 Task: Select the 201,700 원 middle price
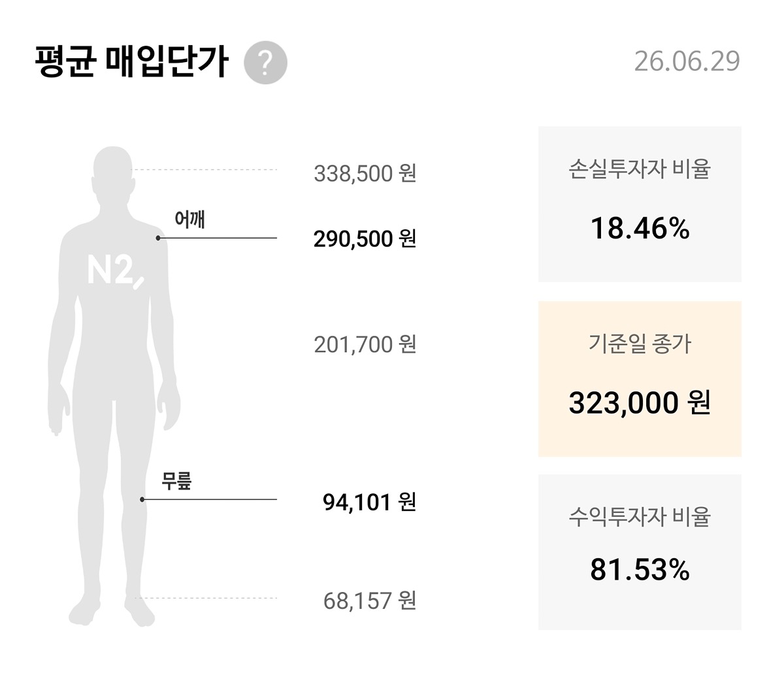pos(365,344)
